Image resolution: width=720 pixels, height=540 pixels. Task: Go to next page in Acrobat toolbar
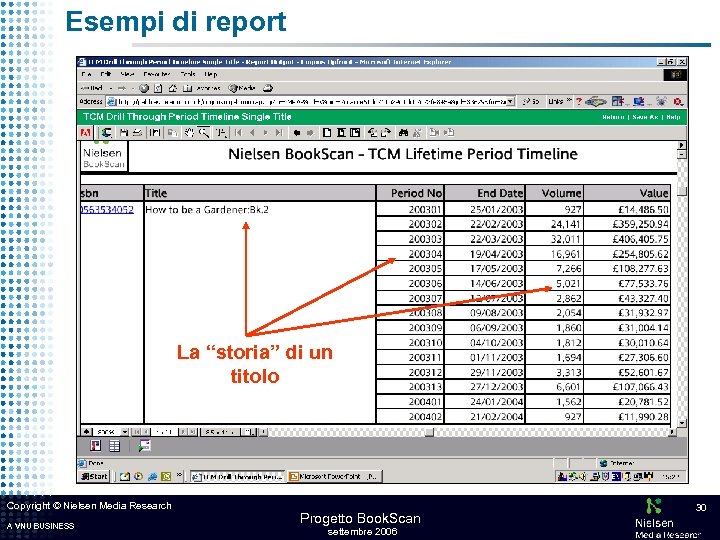coord(265,133)
